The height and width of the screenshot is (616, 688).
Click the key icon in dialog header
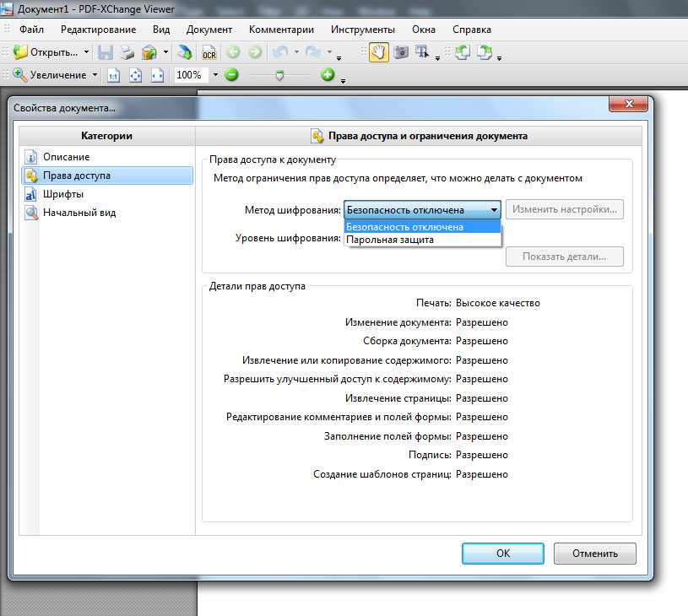pos(317,136)
